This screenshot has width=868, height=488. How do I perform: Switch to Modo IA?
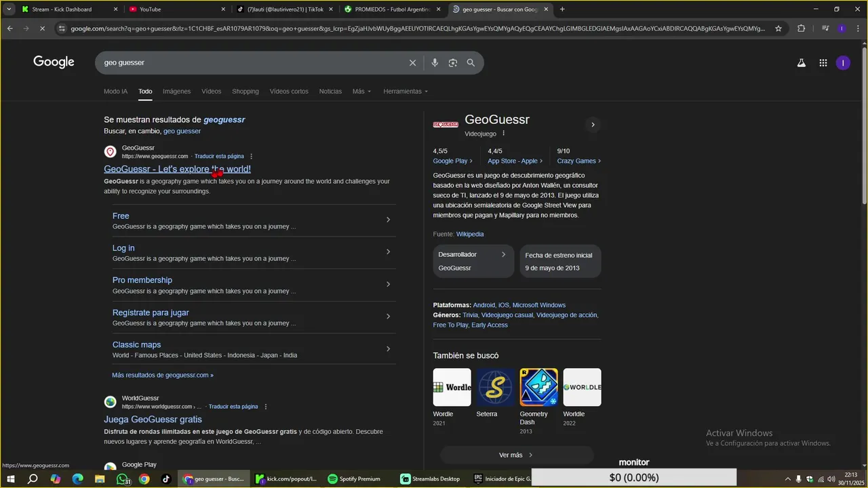tap(115, 91)
